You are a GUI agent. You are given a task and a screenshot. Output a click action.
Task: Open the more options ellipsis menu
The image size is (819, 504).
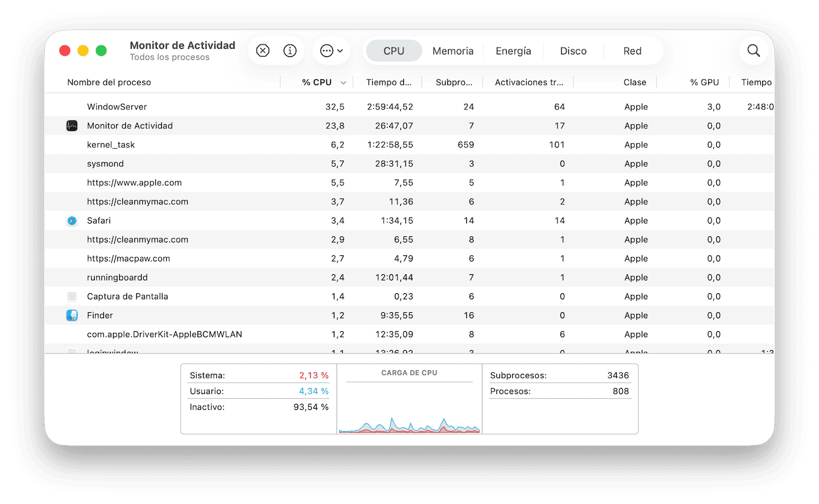pyautogui.click(x=331, y=51)
